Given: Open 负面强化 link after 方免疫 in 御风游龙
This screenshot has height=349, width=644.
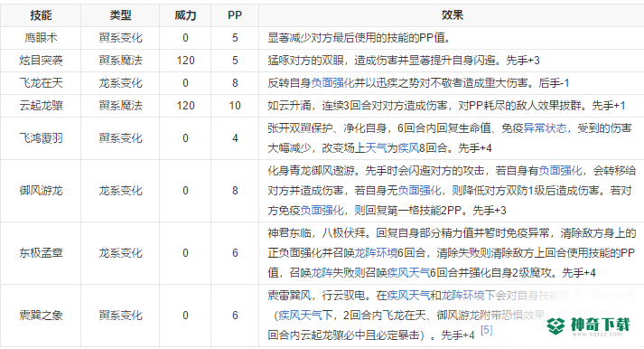Looking at the screenshot, I should click(322, 211).
